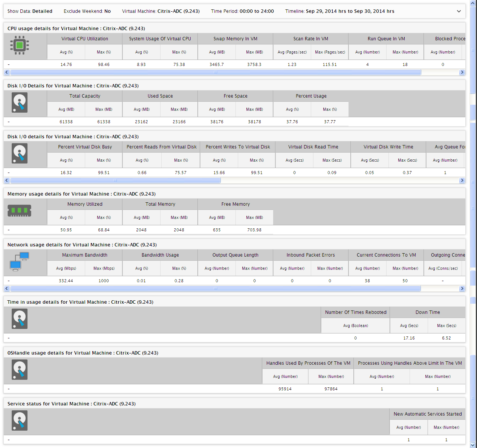Click the 332.44 average bandwidth value
The height and width of the screenshot is (448, 477).
pyautogui.click(x=66, y=281)
